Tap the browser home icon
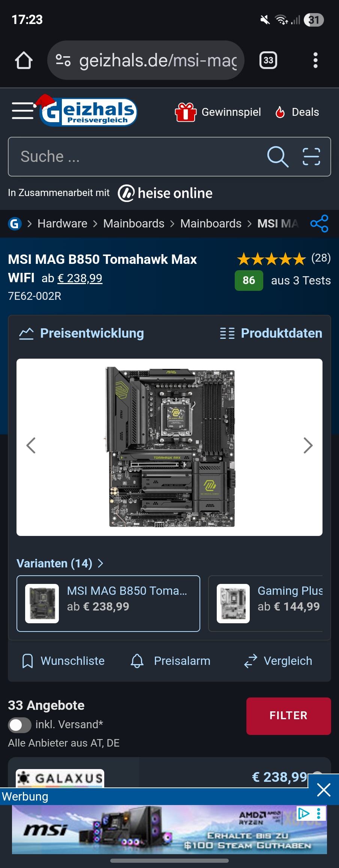This screenshot has height=868, width=339. (24, 60)
